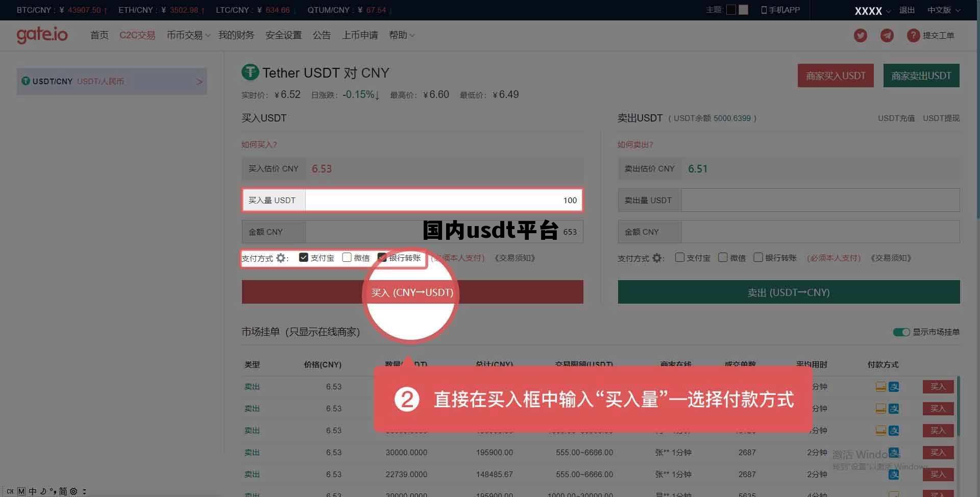
Task: Click the 买入 (CNY→USDT) button
Action: 412,292
